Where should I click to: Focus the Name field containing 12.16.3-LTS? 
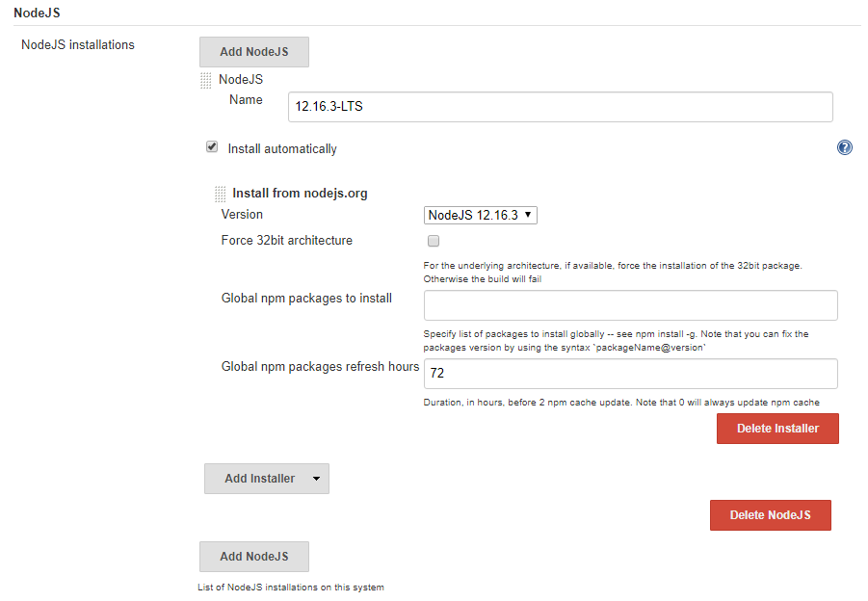[x=561, y=107]
